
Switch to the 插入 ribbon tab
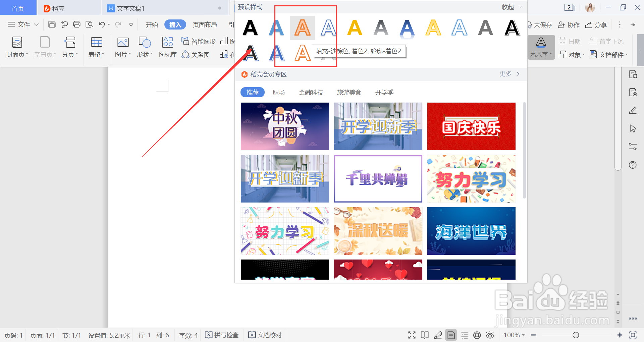(175, 24)
